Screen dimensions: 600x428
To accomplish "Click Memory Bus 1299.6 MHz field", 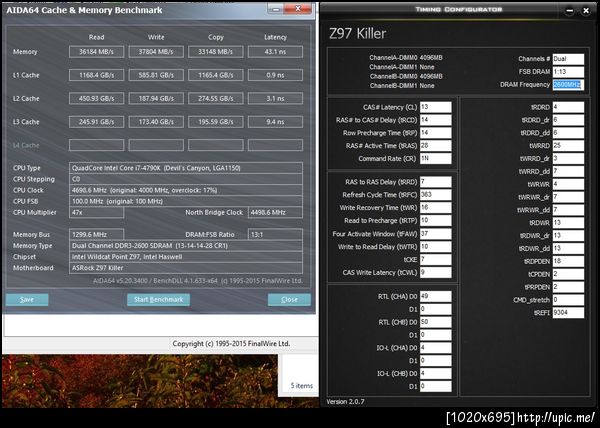I will [x=96, y=234].
